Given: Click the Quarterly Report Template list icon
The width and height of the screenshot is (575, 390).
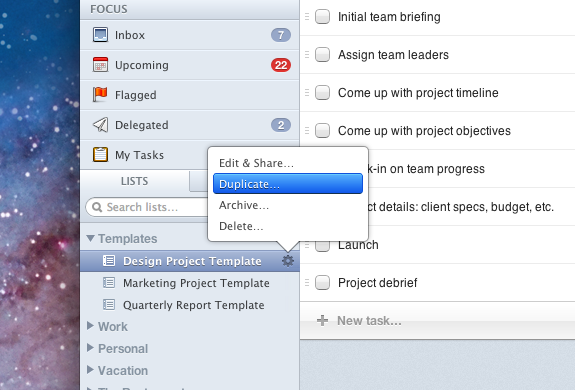Looking at the screenshot, I should [109, 305].
